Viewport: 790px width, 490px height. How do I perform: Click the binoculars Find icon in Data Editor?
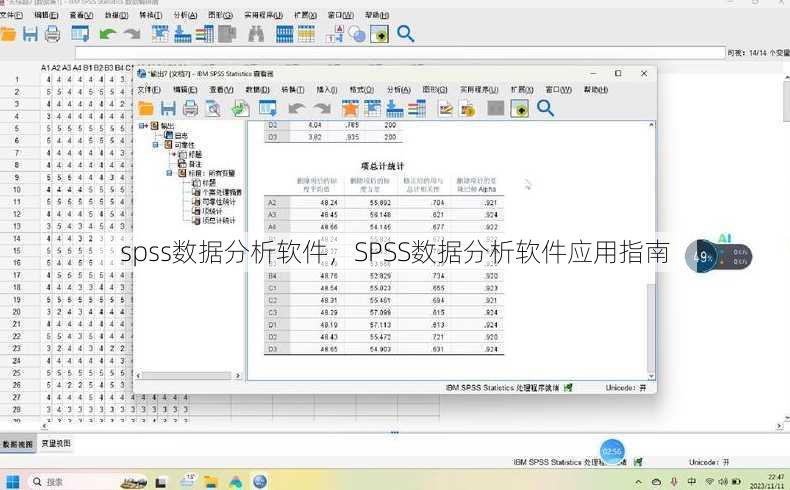click(256, 34)
